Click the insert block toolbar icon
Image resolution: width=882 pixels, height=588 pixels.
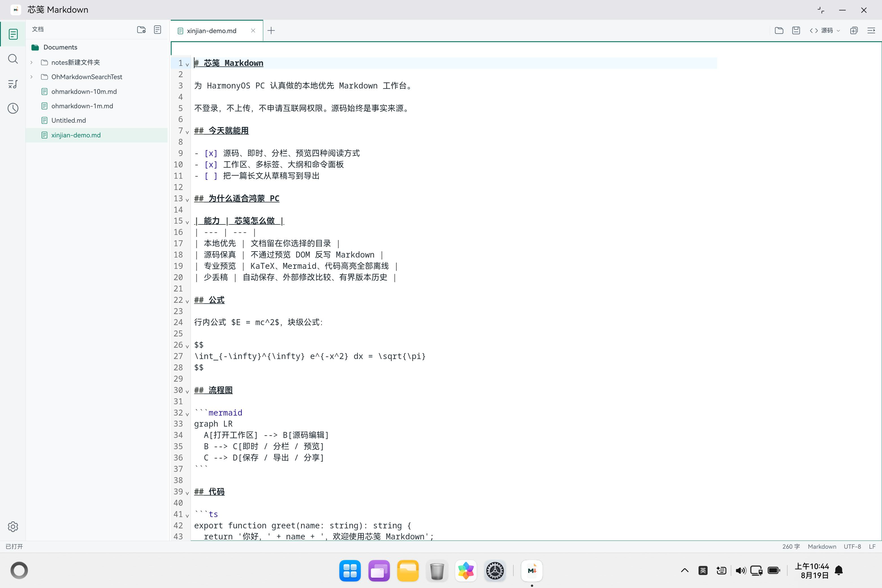pyautogui.click(x=854, y=30)
